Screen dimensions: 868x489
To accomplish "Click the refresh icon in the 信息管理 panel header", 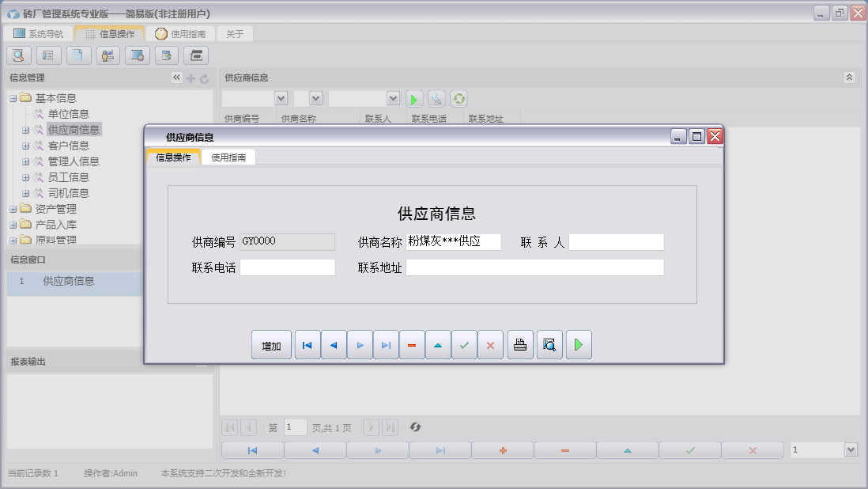I will 206,78.
